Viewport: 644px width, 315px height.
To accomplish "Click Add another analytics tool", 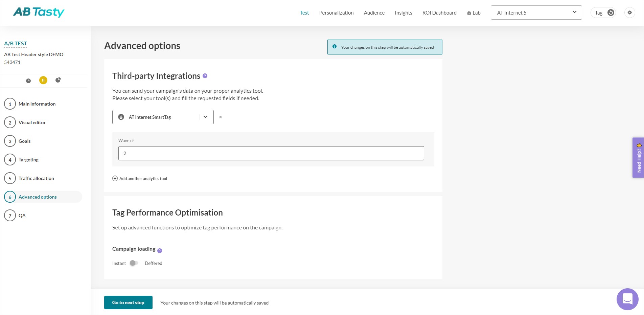I will pyautogui.click(x=140, y=179).
